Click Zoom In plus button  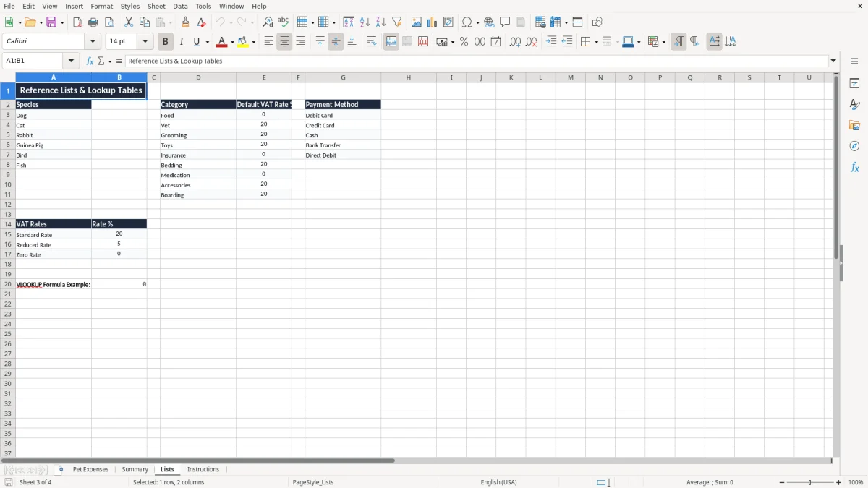(x=839, y=482)
